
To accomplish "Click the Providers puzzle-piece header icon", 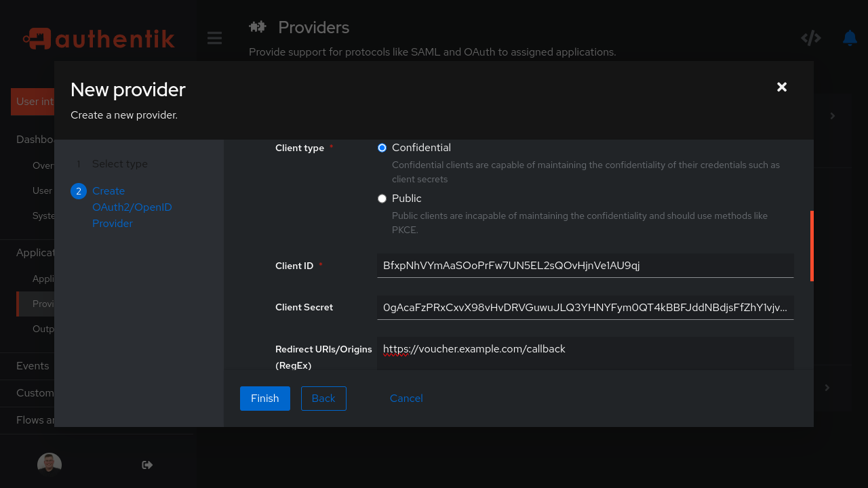I will 258,27.
